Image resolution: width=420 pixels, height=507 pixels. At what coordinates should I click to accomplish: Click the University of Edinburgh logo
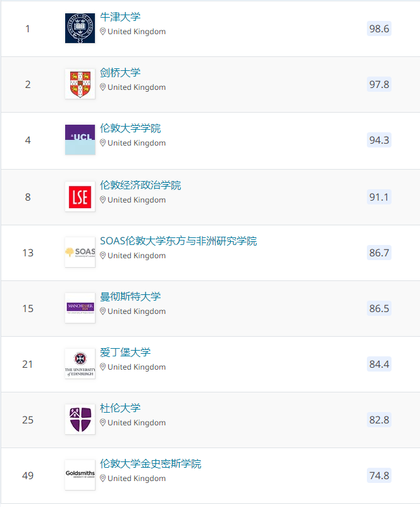(80, 364)
